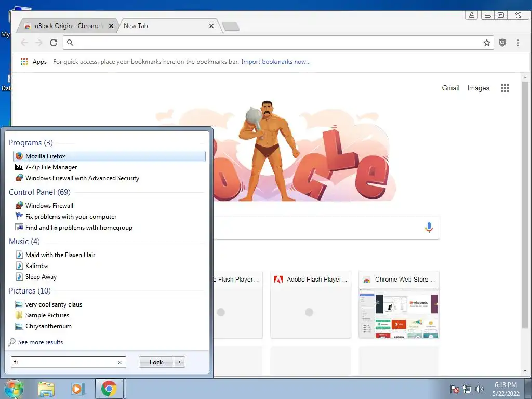Click the scrollbar down arrow
Image resolution: width=532 pixels, height=399 pixels.
(x=525, y=371)
